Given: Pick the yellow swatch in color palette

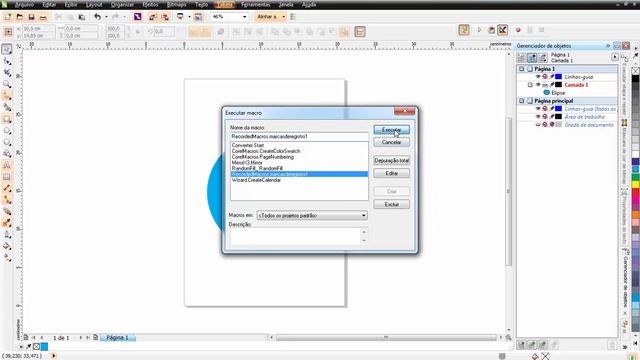Looking at the screenshot, I should pyautogui.click(x=636, y=184).
